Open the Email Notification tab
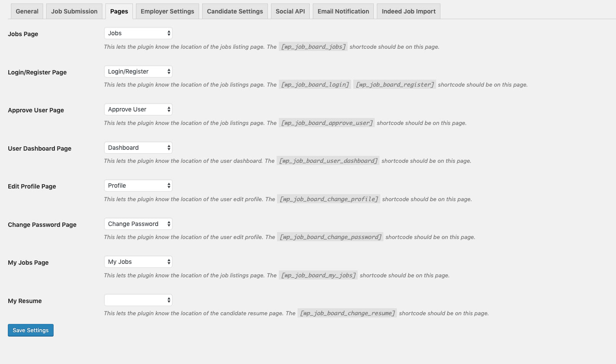Screen dimensions: 616x364 click(343, 11)
